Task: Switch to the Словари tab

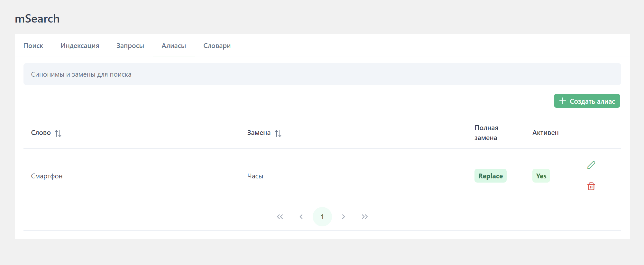Action: tap(217, 46)
